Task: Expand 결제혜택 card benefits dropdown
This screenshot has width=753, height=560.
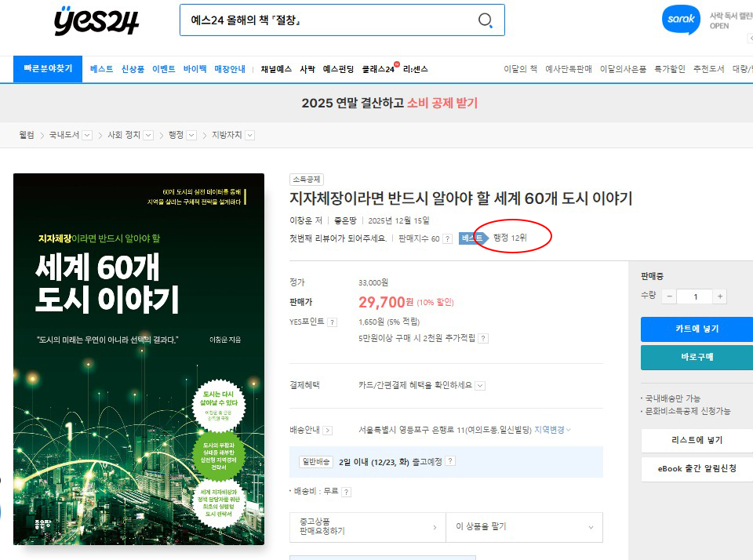Action: (480, 385)
